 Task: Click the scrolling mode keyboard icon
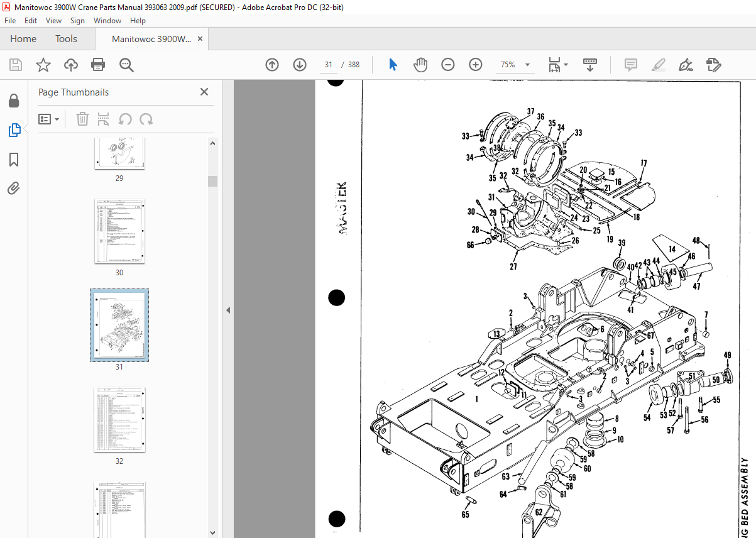[x=590, y=65]
